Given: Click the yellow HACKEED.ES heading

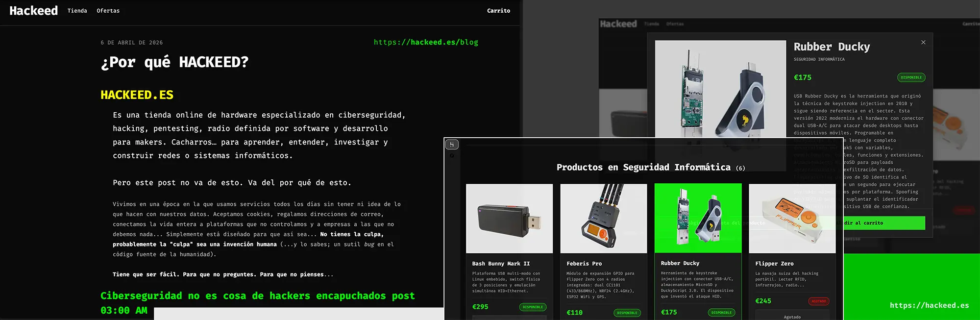Looking at the screenshot, I should tap(137, 95).
